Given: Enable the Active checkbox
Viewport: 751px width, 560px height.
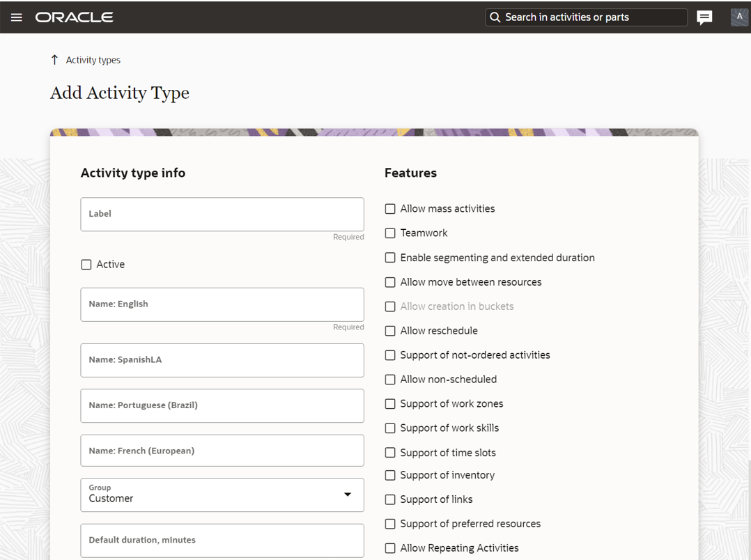Looking at the screenshot, I should coord(86,265).
